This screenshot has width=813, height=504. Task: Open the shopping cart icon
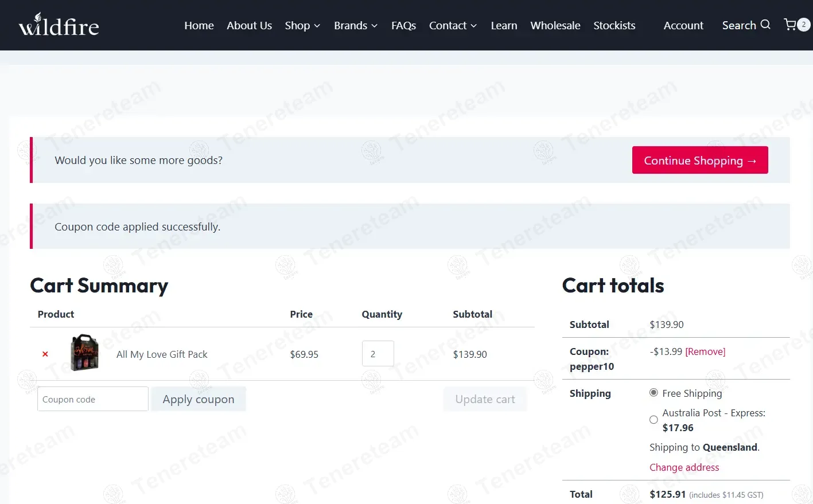(x=790, y=25)
